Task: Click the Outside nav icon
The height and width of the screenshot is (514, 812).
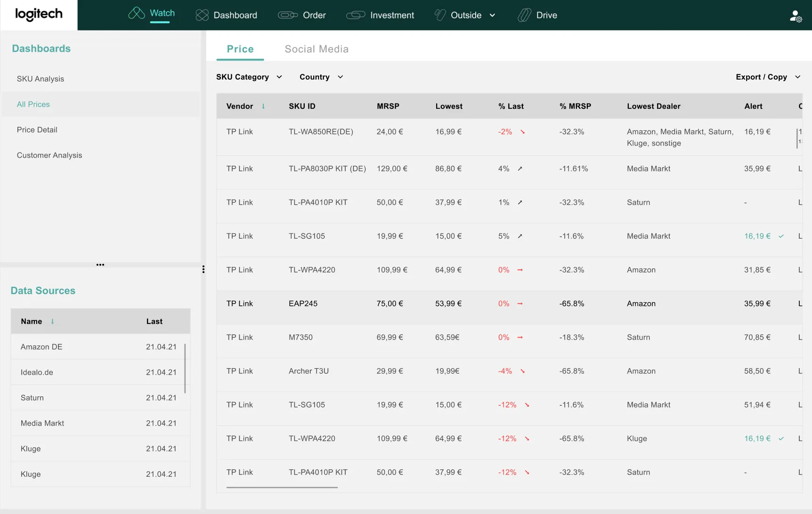Action: click(x=440, y=15)
